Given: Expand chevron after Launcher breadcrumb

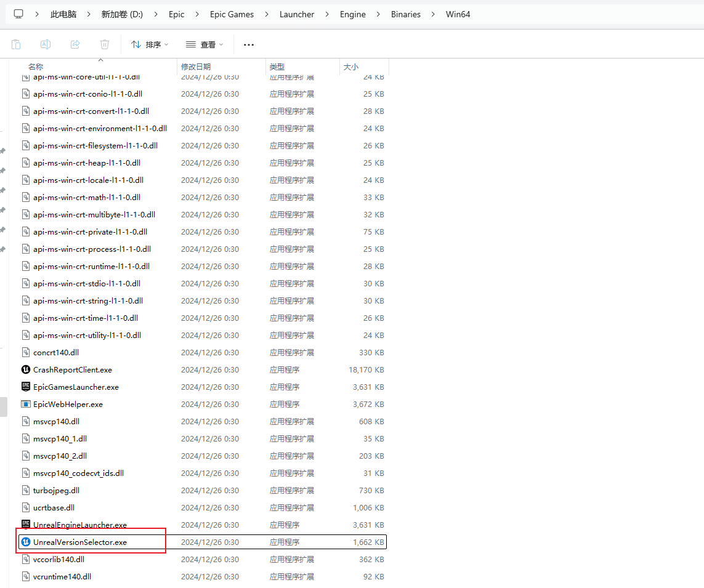Looking at the screenshot, I should point(327,14).
